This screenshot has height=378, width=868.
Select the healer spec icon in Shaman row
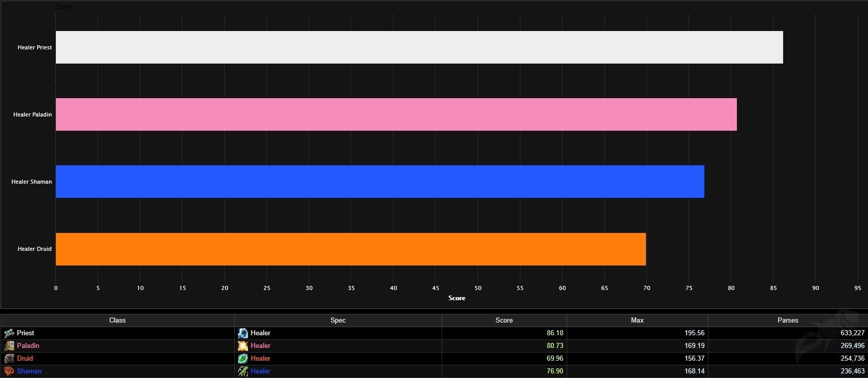pyautogui.click(x=243, y=371)
